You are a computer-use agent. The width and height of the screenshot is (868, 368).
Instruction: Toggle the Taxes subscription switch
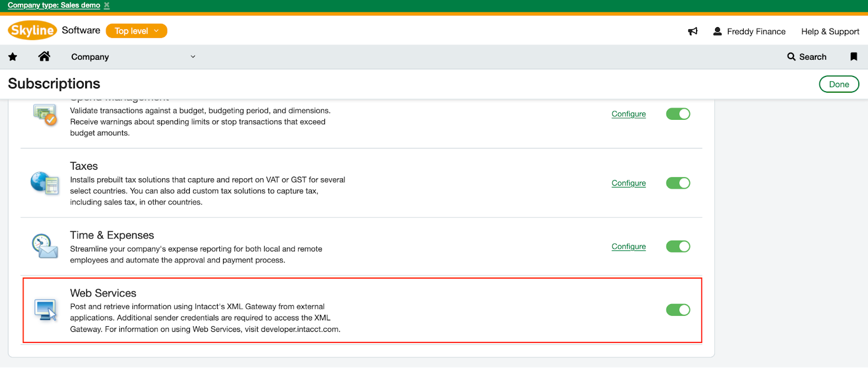(x=678, y=183)
